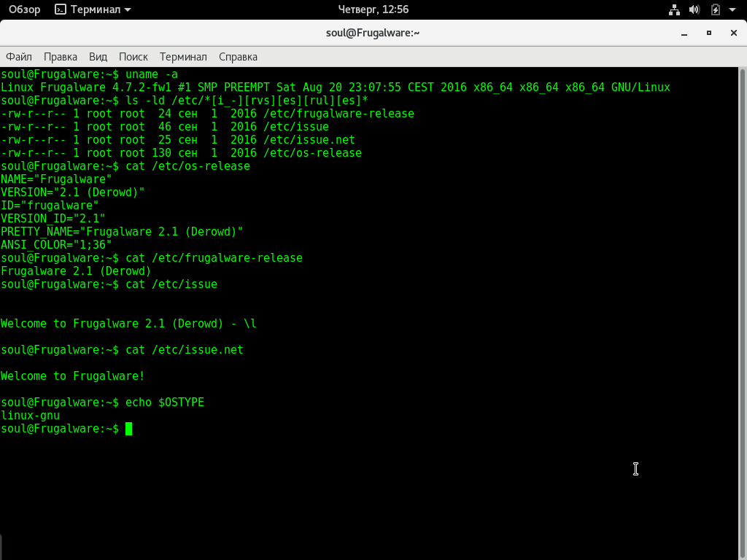Screen dimensions: 747x560
Task: Click the text 'uname -a'
Action: tap(152, 74)
